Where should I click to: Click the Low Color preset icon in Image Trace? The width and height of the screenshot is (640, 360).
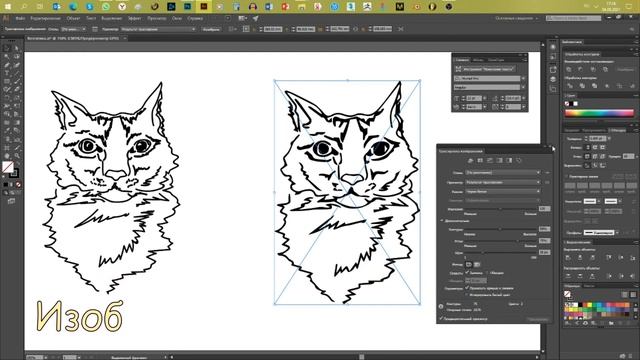click(490, 160)
